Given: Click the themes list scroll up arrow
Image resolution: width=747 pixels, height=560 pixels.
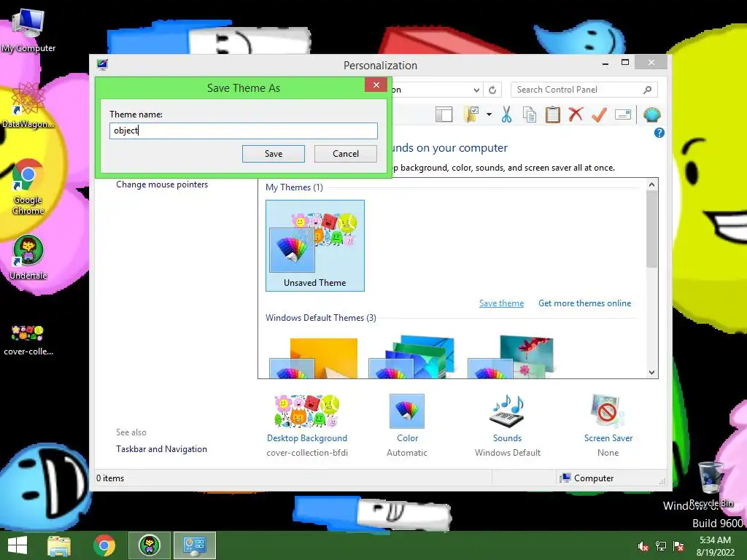Looking at the screenshot, I should tap(651, 184).
